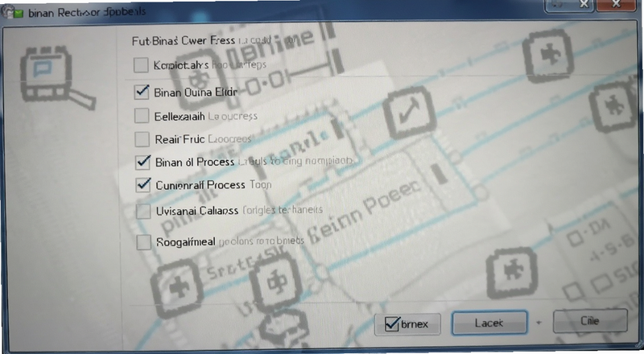Close the dialog with the red X
The image size is (644, 354).
[x=616, y=5]
